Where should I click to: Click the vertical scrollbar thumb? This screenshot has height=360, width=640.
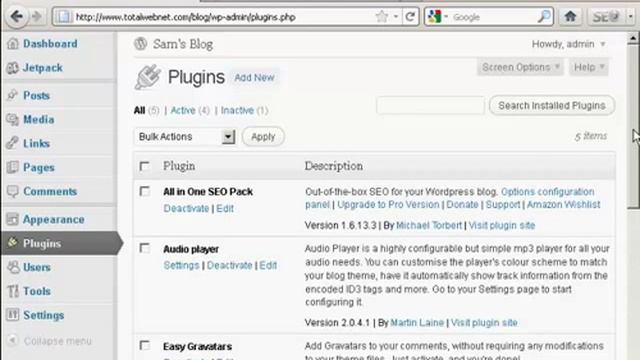click(633, 127)
